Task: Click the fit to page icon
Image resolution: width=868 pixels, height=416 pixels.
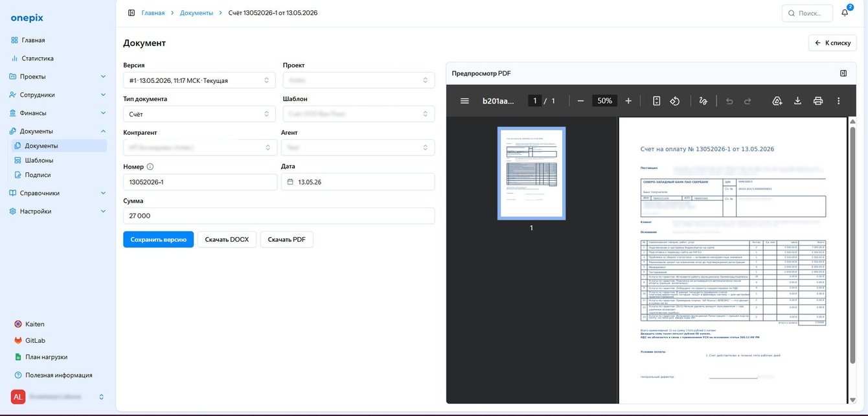Action: click(656, 101)
